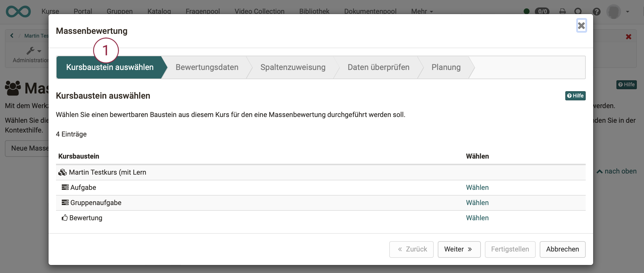Select the Bewertungsdaten wizard step
This screenshot has width=644, height=273.
tap(207, 67)
